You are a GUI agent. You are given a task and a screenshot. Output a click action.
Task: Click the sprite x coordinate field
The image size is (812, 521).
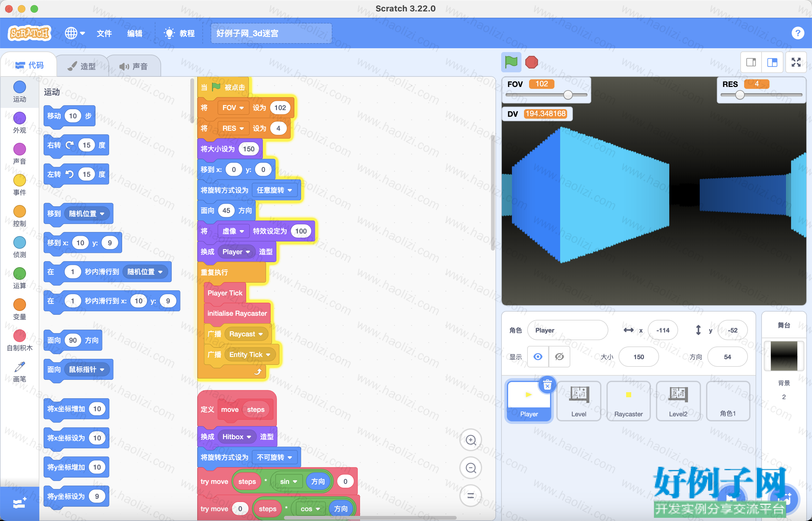[663, 330]
